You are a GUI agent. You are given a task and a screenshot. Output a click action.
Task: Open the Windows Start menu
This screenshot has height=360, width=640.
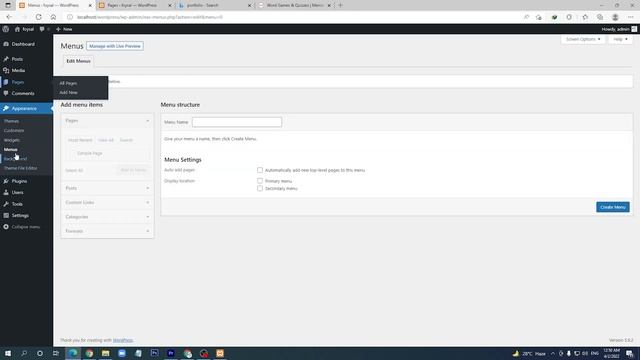[8, 353]
